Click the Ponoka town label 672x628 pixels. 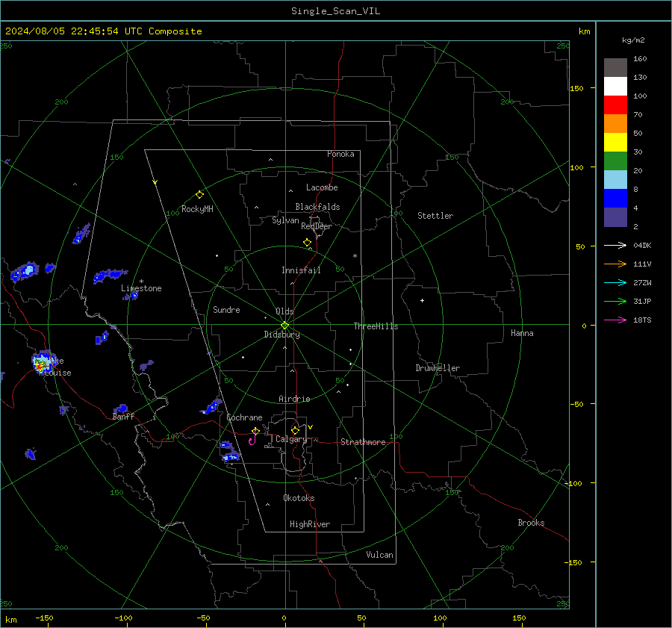click(340, 155)
